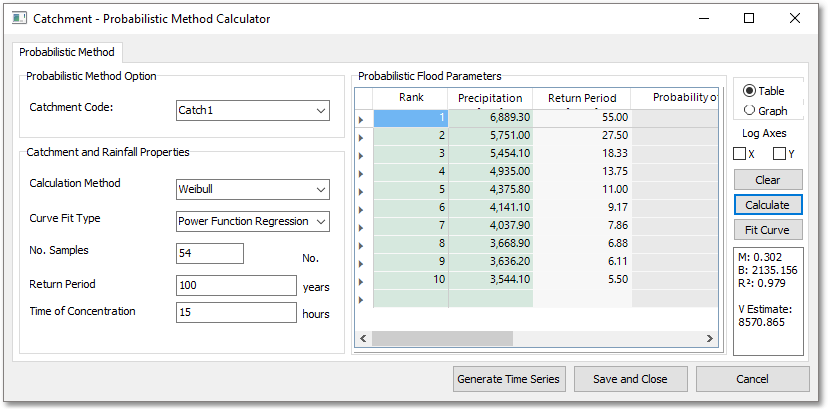Click the Precipitation column header
Viewport: 828px width, 411px height.
(490, 98)
